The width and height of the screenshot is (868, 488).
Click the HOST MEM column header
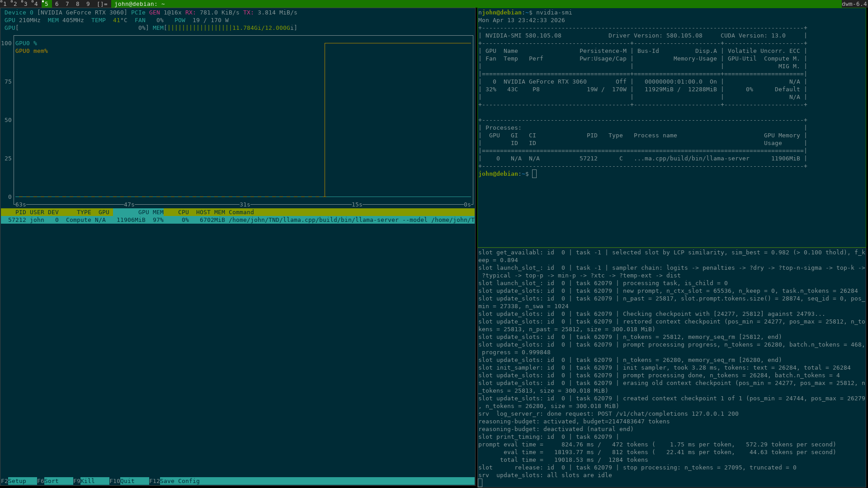point(210,212)
